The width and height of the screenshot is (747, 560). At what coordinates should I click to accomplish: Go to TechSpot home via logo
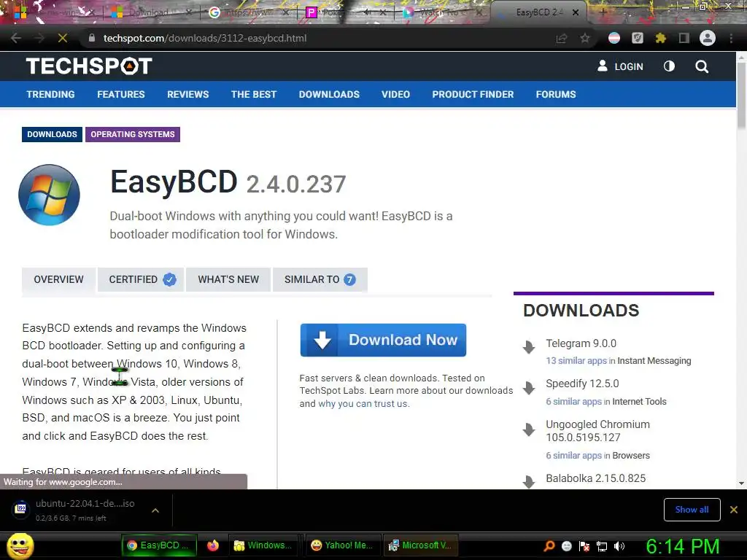[x=89, y=66]
